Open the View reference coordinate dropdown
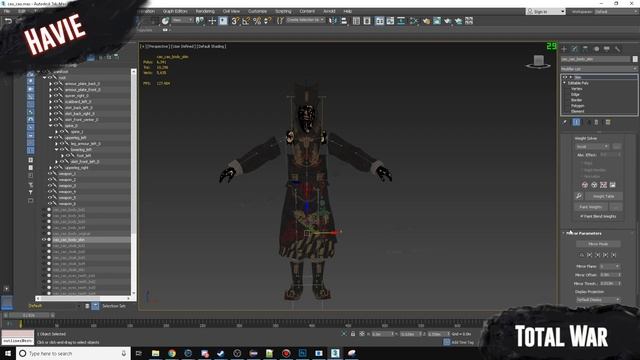 click(x=182, y=20)
